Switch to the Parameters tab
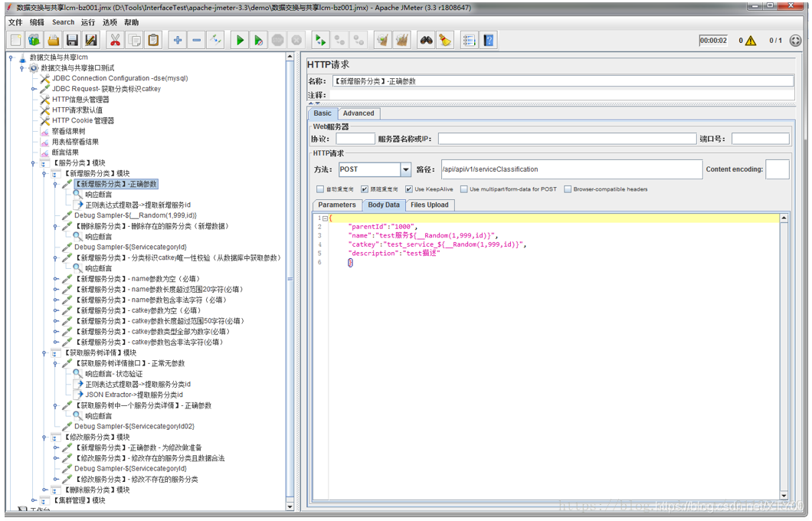This screenshot has height=521, width=812. [337, 205]
